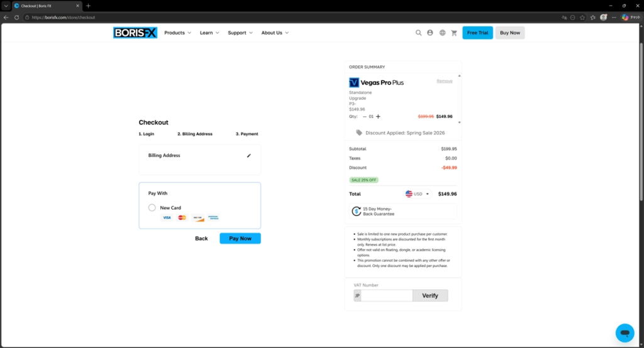644x348 pixels.
Task: Open the About Us navigation menu
Action: click(275, 33)
